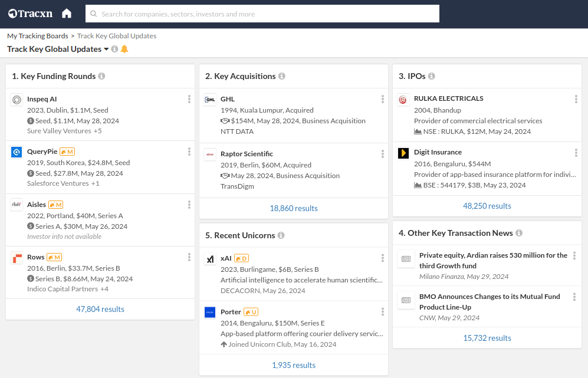The image size is (588, 378).
Task: Open the Digit Insurance company name
Action: [438, 152]
